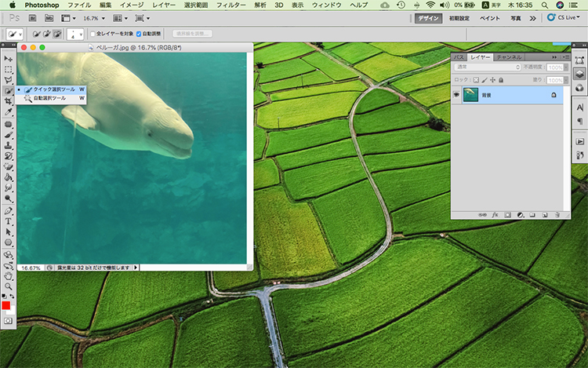Select the Move tool in the toolbox
This screenshot has height=368, width=588.
click(x=9, y=58)
